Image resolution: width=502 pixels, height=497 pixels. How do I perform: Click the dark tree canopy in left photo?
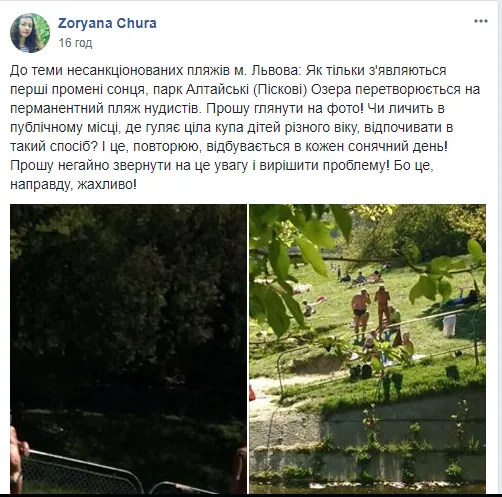tap(127, 293)
